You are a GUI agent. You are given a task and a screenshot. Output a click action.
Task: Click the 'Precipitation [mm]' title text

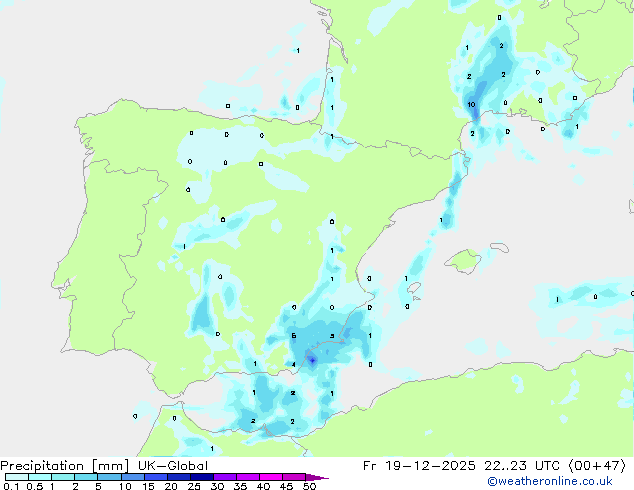tap(65, 466)
